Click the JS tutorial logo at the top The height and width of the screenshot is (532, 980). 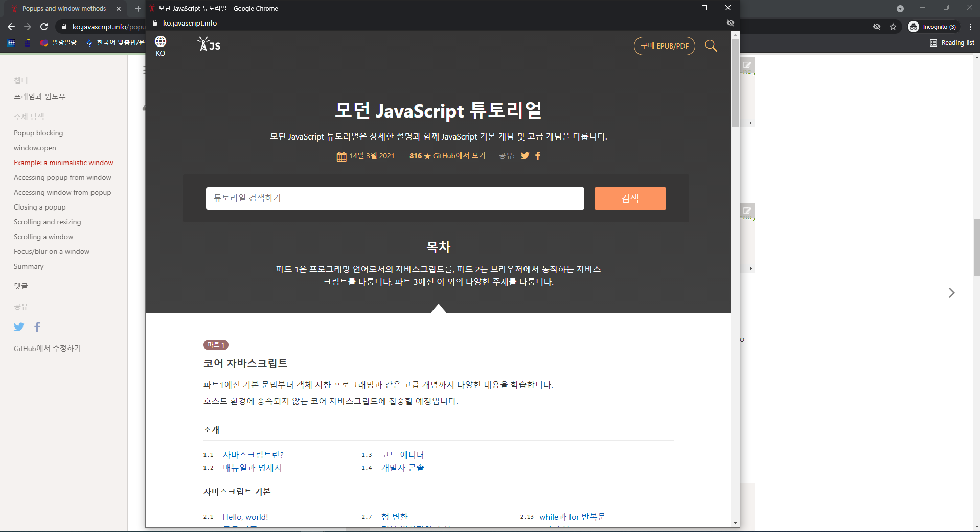point(208,44)
